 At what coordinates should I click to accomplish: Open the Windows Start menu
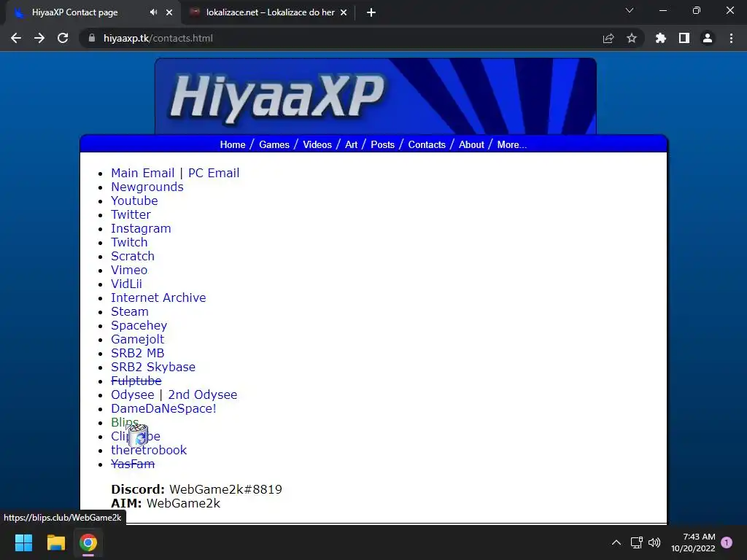[x=23, y=542]
